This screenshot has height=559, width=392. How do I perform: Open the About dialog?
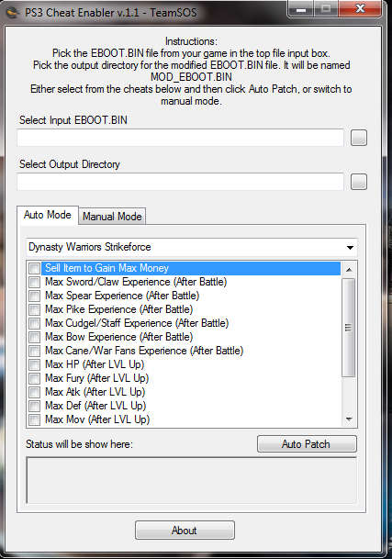[x=185, y=531]
